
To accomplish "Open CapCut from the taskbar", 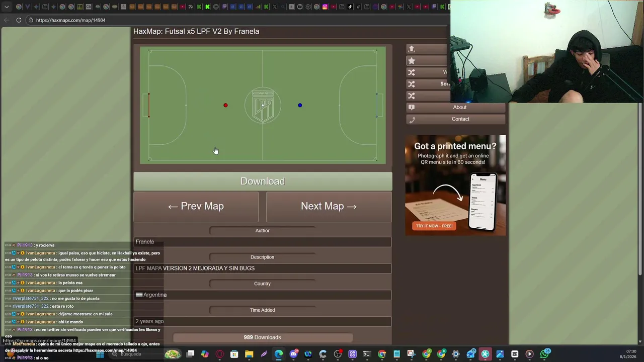I will [x=515, y=354].
